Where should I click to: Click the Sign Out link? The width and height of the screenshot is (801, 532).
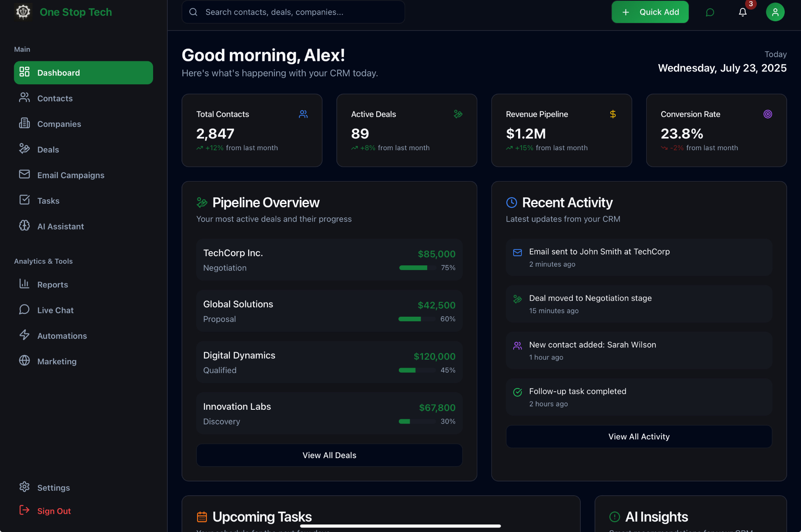[x=83, y=511]
